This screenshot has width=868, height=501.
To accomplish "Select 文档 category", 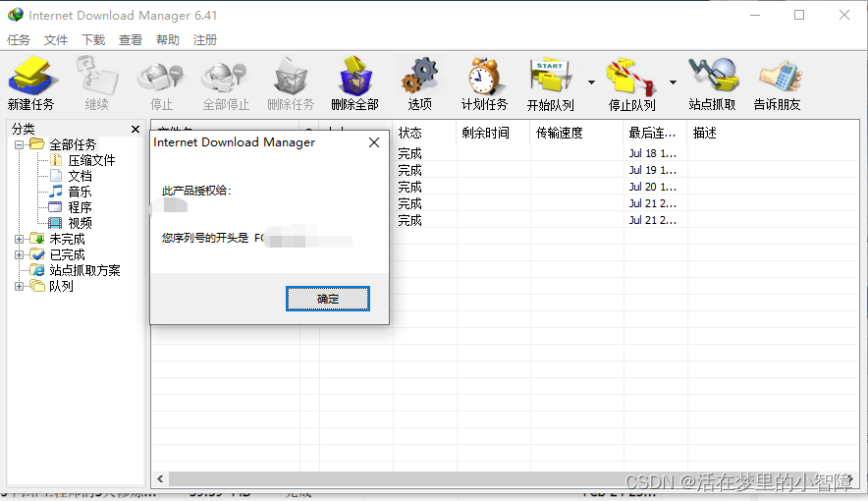I will 80,176.
